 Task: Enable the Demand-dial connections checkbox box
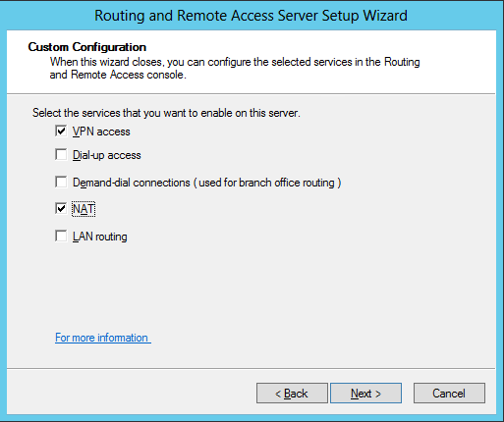[x=61, y=182]
